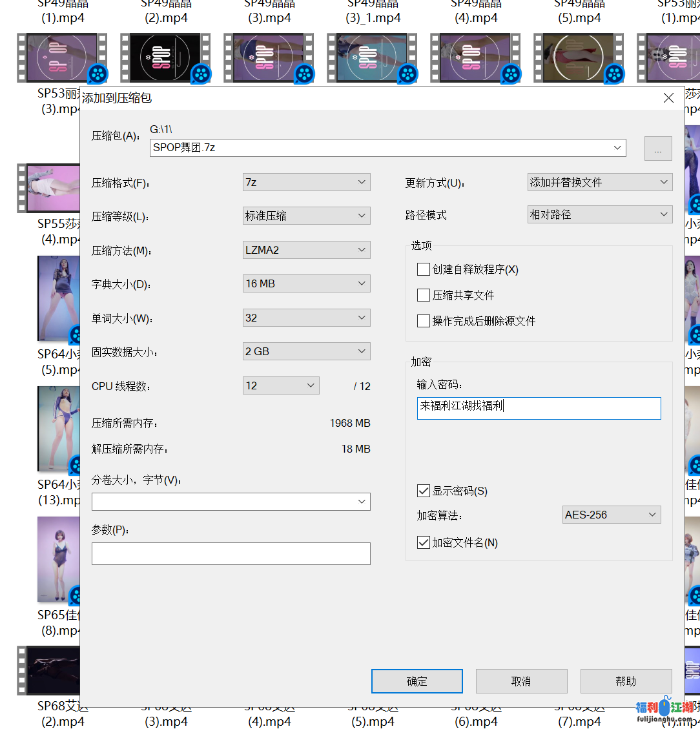
Task: Enable 操作完成后删除源文件 checkbox
Action: coord(424,321)
